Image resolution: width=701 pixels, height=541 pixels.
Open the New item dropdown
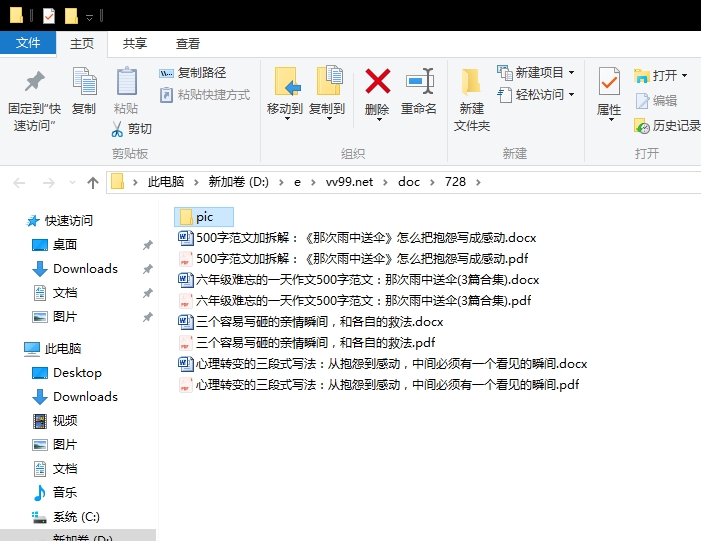(536, 72)
